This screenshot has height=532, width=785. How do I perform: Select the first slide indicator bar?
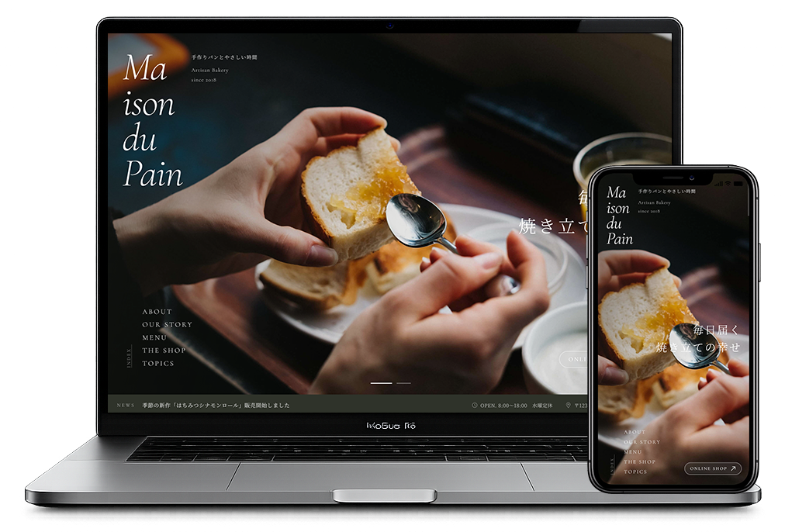coord(381,383)
